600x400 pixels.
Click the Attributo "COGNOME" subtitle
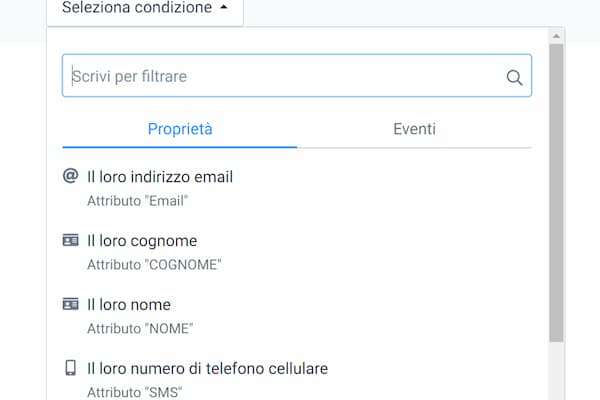click(x=154, y=264)
